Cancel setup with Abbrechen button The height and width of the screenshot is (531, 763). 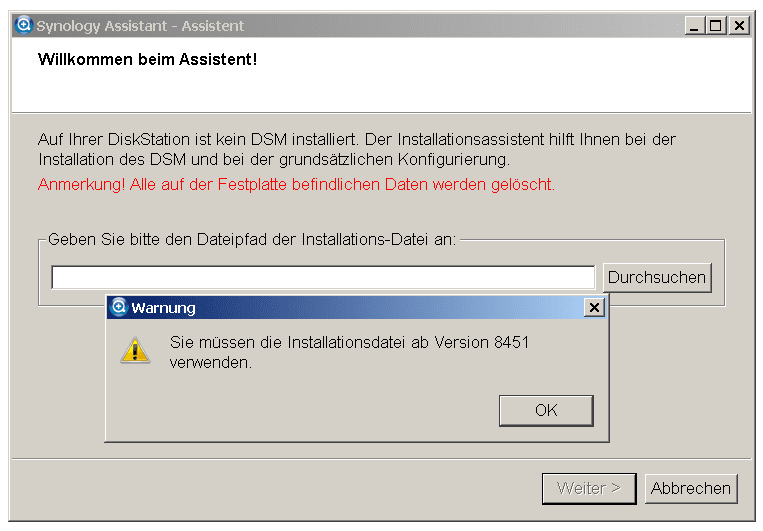coord(691,488)
